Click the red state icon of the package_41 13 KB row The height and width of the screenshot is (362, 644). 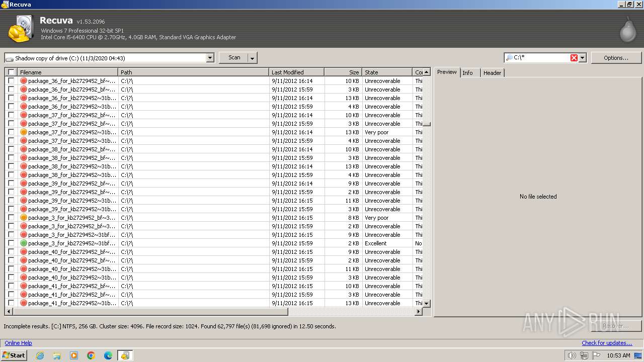click(23, 303)
